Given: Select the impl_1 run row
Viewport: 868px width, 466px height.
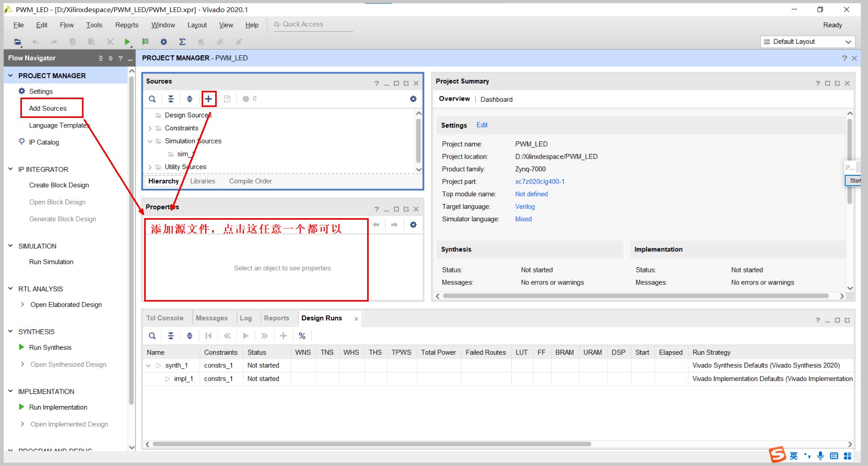Looking at the screenshot, I should click(x=498, y=379).
